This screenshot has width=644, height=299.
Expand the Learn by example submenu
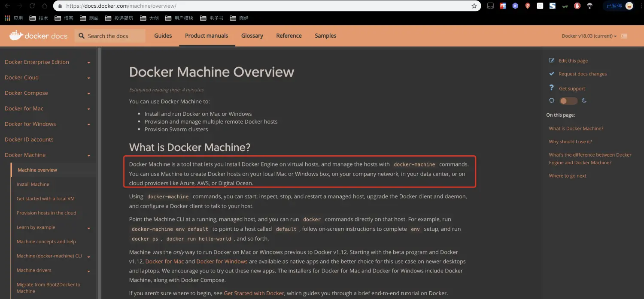[x=89, y=228]
